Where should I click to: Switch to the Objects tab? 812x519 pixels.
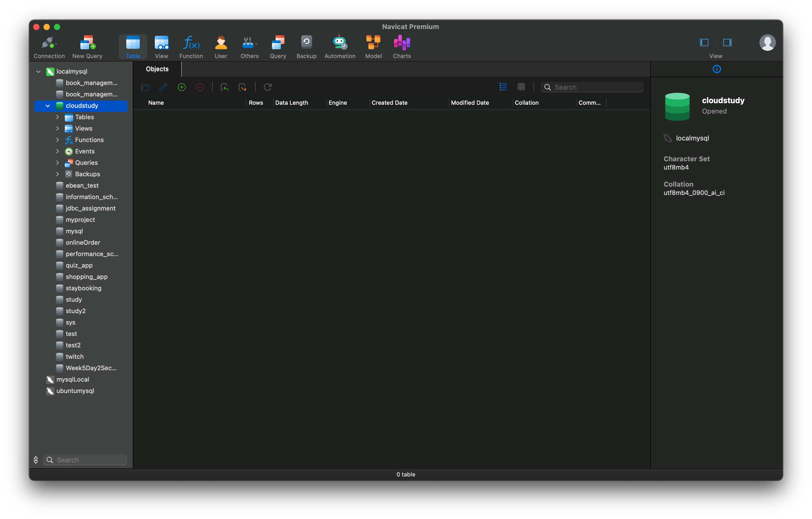(x=157, y=69)
